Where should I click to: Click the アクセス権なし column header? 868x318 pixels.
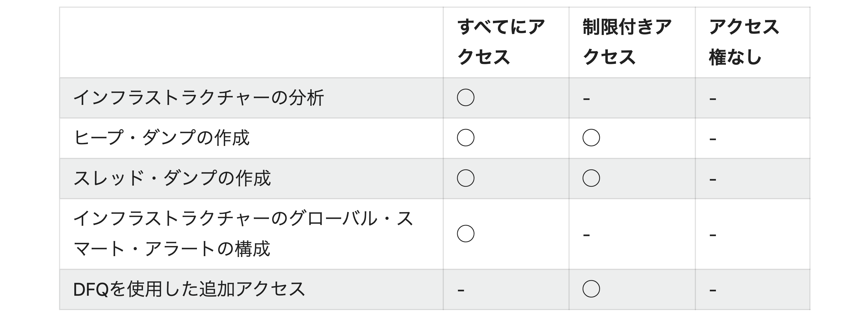744,42
